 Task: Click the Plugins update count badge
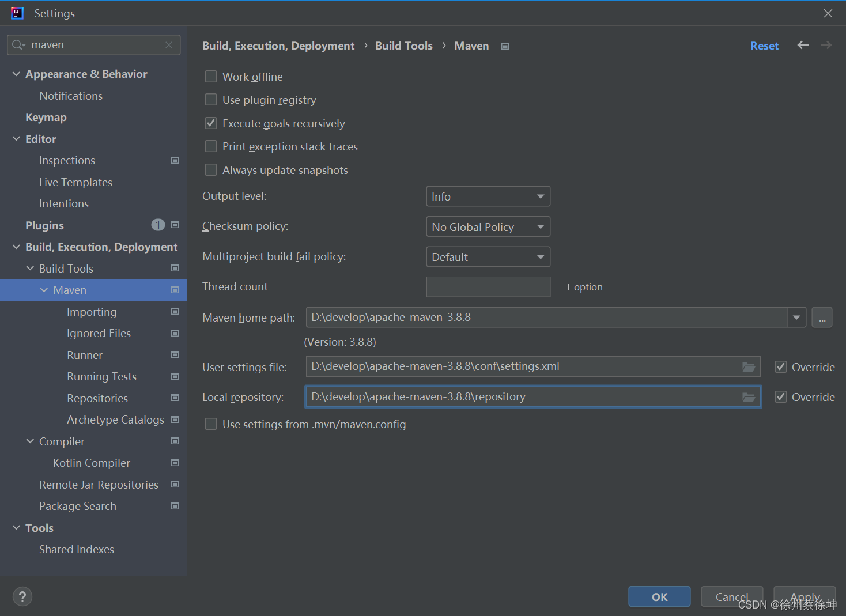pos(158,225)
